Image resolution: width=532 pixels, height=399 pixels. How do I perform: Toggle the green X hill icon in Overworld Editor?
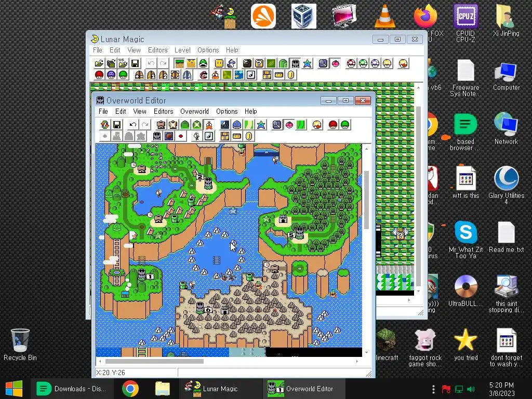pyautogui.click(x=197, y=125)
